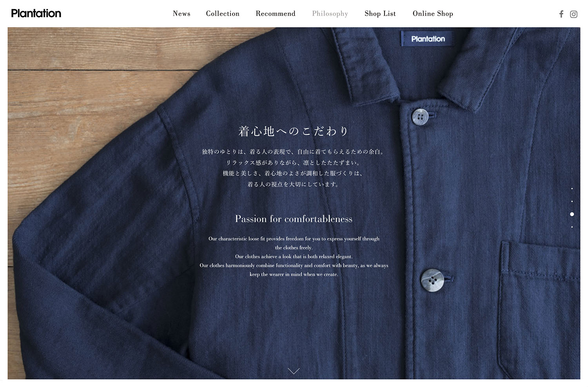Image resolution: width=588 pixels, height=387 pixels.
Task: Go to the Recommend page
Action: [276, 13]
